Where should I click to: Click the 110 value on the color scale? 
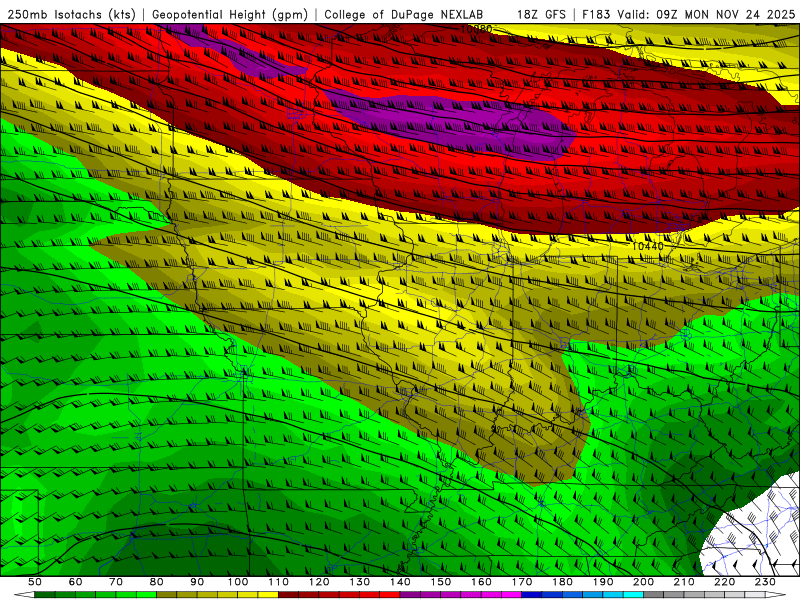point(278,582)
